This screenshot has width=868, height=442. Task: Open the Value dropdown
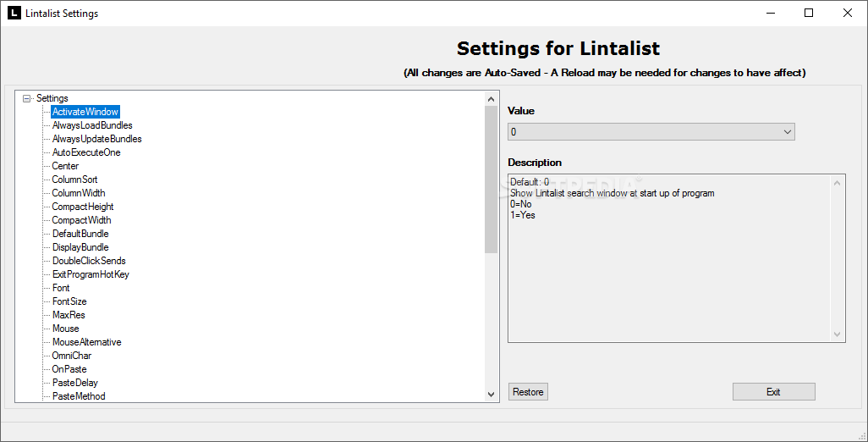pos(651,132)
